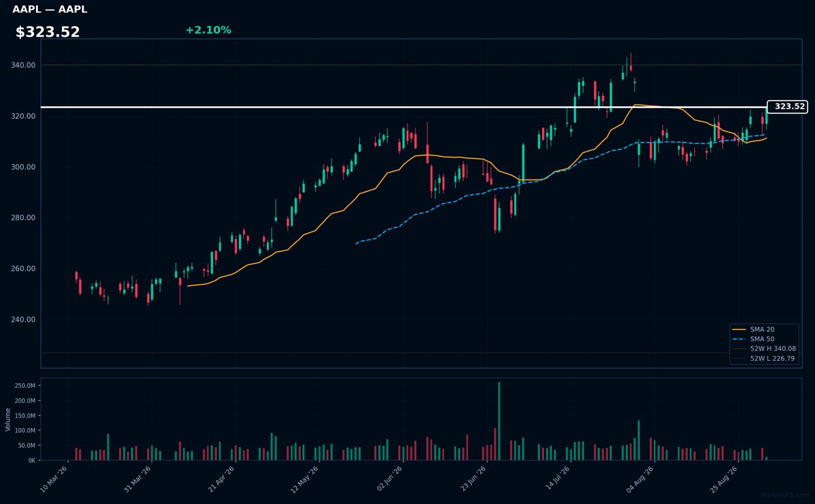The image size is (815, 504).
Task: Click the 260.00 price axis label
Action: (24, 269)
